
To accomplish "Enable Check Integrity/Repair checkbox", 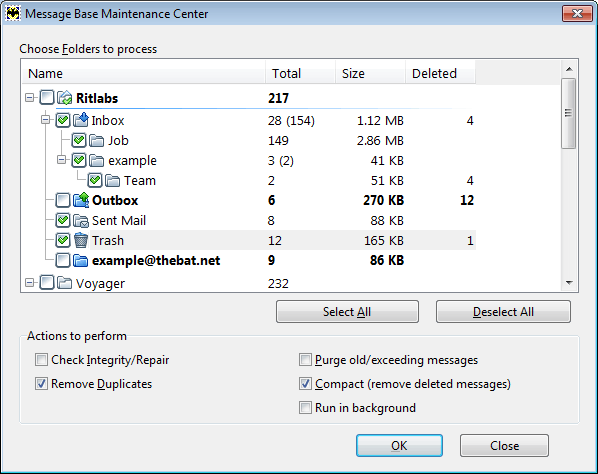I will tap(41, 360).
